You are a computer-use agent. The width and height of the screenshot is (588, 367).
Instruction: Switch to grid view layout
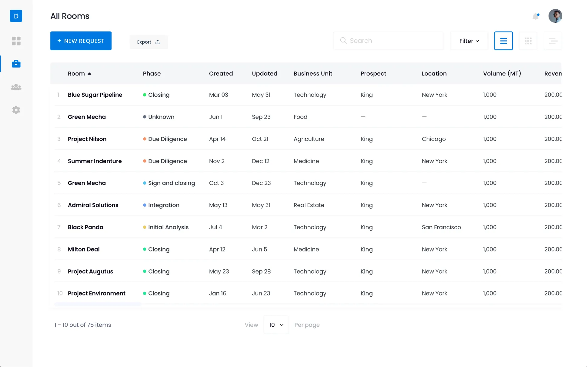pyautogui.click(x=528, y=41)
